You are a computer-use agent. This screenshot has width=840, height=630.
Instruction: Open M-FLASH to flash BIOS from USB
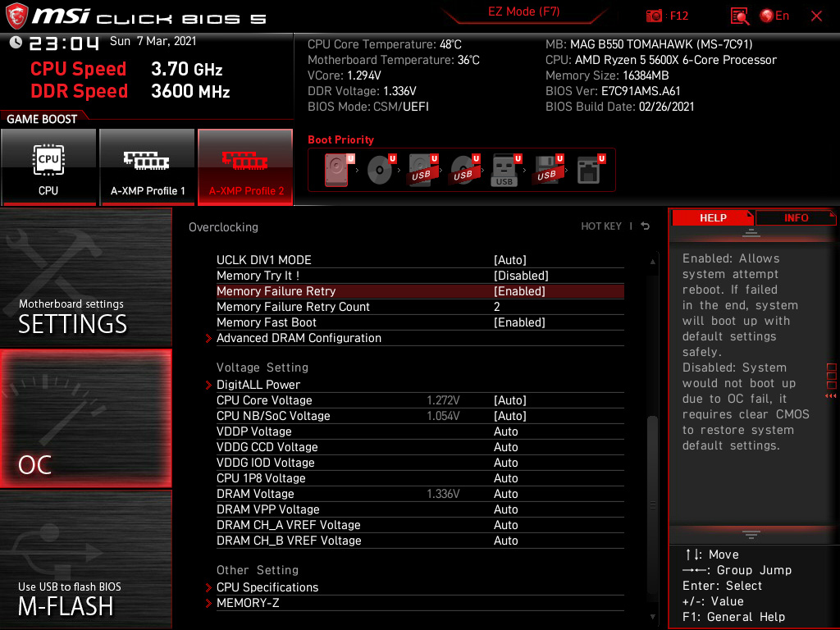(x=85, y=574)
